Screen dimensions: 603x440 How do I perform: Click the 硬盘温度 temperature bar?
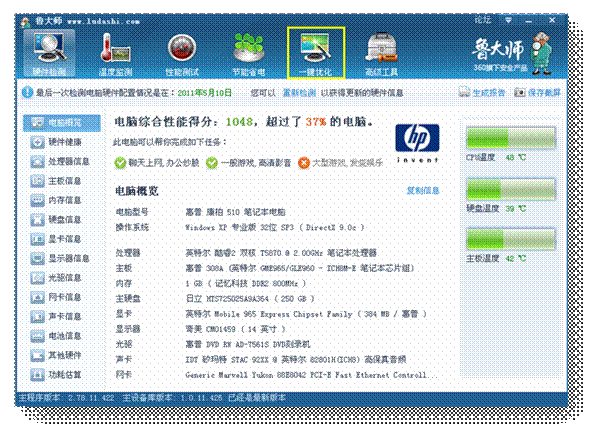511,189
